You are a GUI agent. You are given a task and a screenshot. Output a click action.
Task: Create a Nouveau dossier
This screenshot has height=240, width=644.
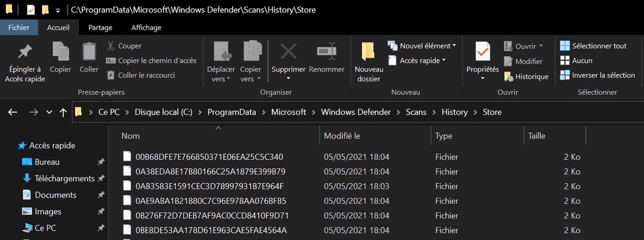coord(368,62)
